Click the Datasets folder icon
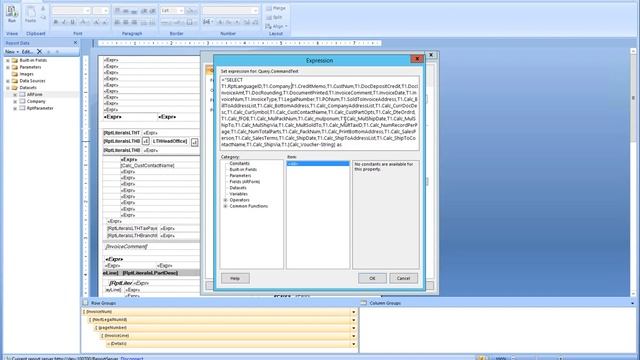640x360 pixels. point(15,88)
